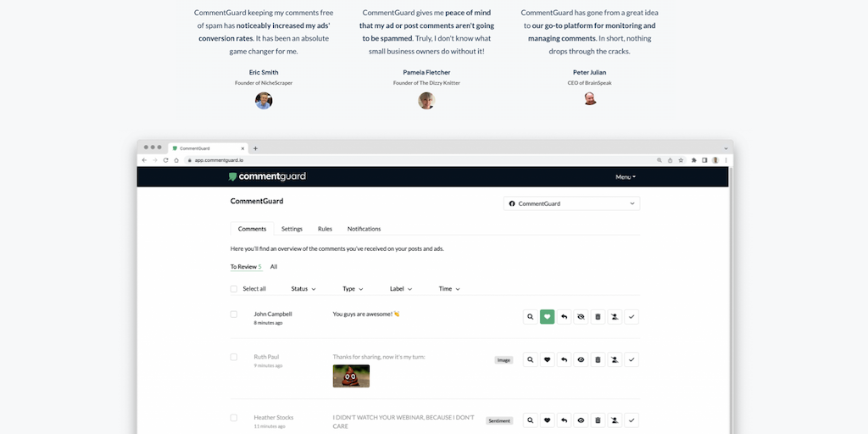Block user Ruth Paul
This screenshot has height=434, width=868.
coord(615,359)
